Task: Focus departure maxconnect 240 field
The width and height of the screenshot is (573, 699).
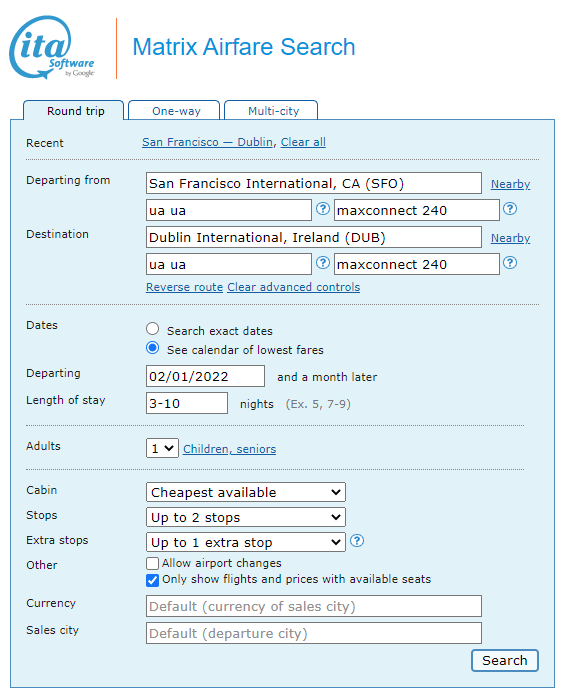Action: (x=417, y=210)
